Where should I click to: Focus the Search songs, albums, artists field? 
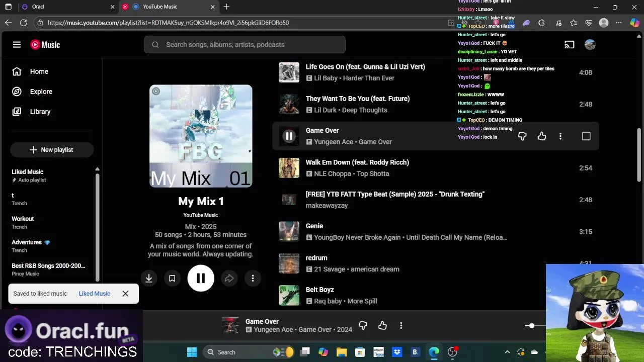coord(245,45)
